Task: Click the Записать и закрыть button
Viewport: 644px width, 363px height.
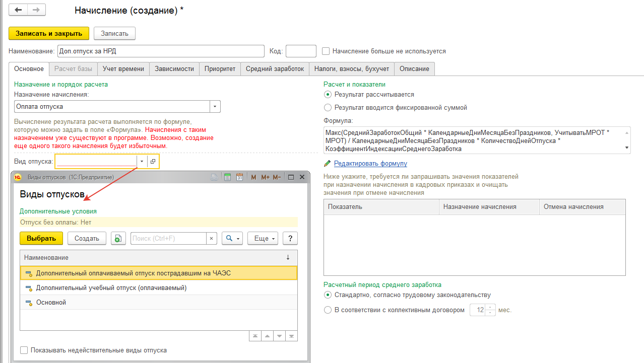Action: [x=49, y=33]
